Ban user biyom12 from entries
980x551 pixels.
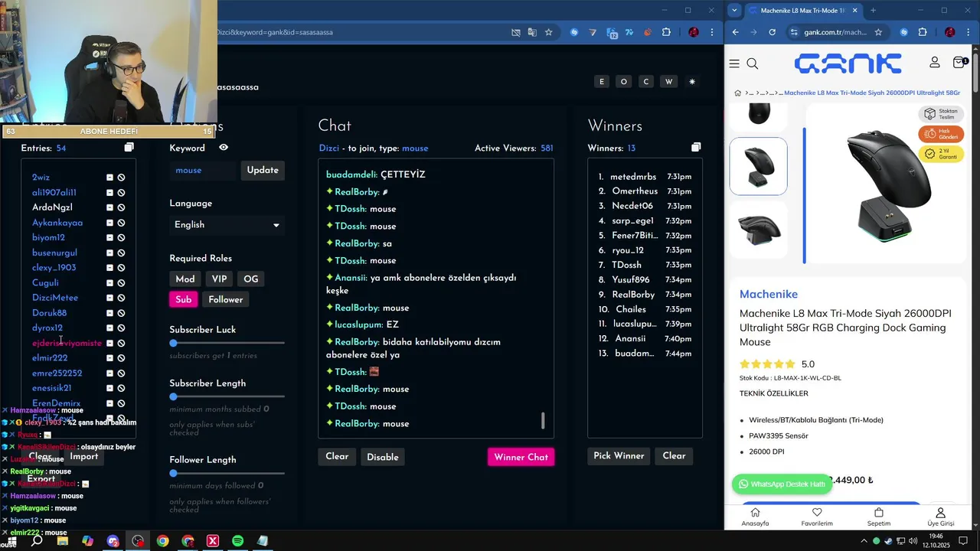tap(121, 237)
